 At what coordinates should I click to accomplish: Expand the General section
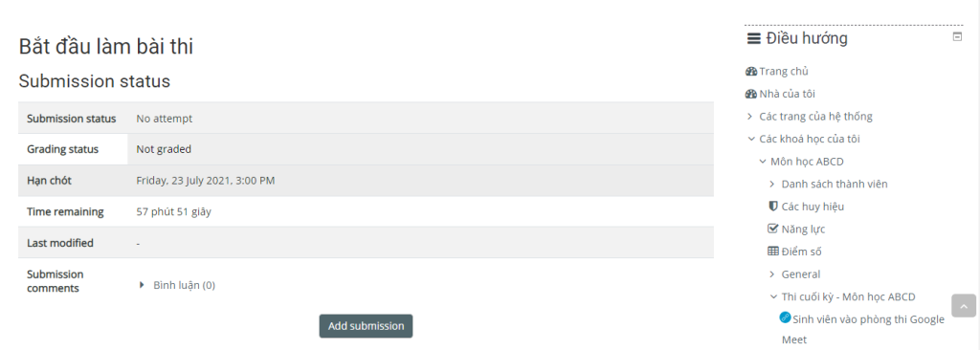772,273
